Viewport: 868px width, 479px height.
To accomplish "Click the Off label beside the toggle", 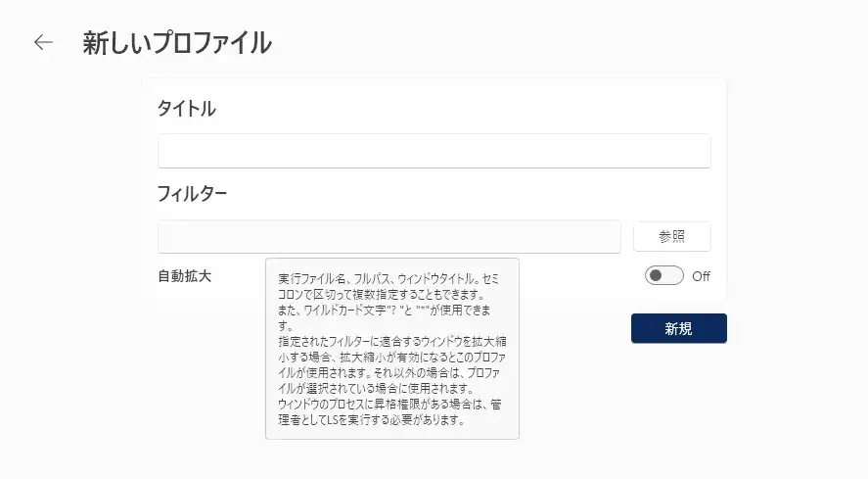I will [701, 276].
